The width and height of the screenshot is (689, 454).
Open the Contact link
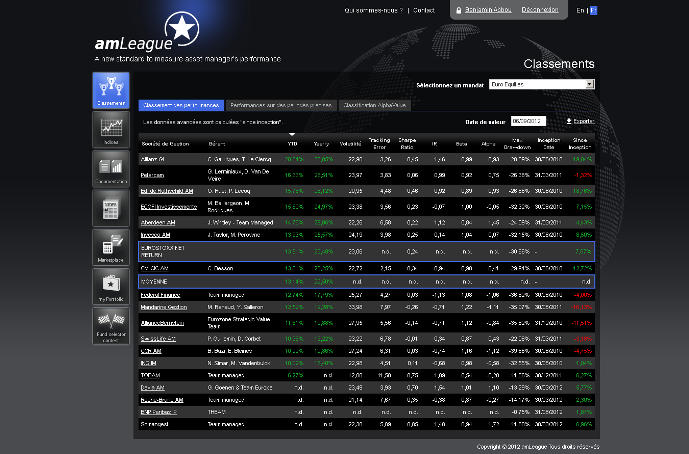pos(424,10)
